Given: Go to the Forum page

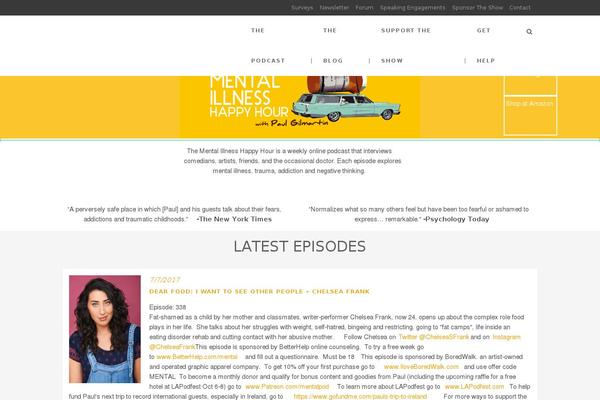Looking at the screenshot, I should [364, 8].
